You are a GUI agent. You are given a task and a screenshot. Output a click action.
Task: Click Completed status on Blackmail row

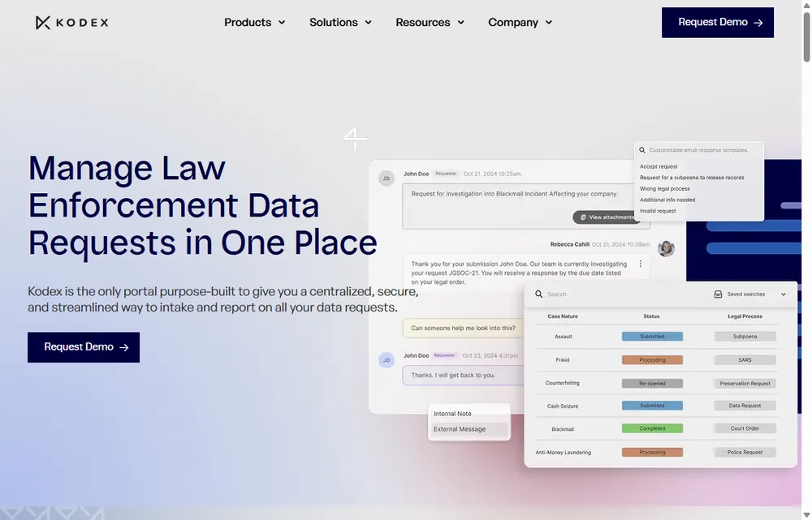tap(652, 428)
